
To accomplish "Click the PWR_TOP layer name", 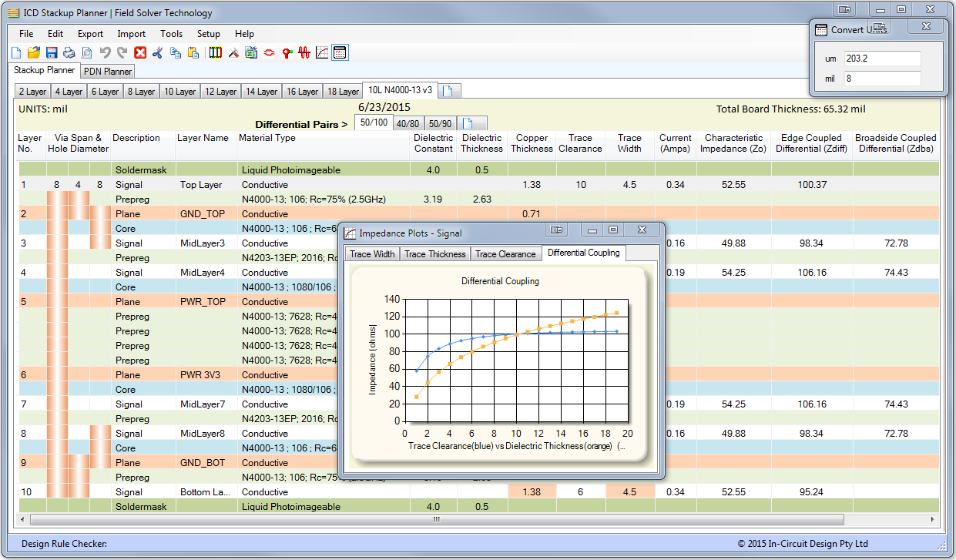I will coord(203,302).
